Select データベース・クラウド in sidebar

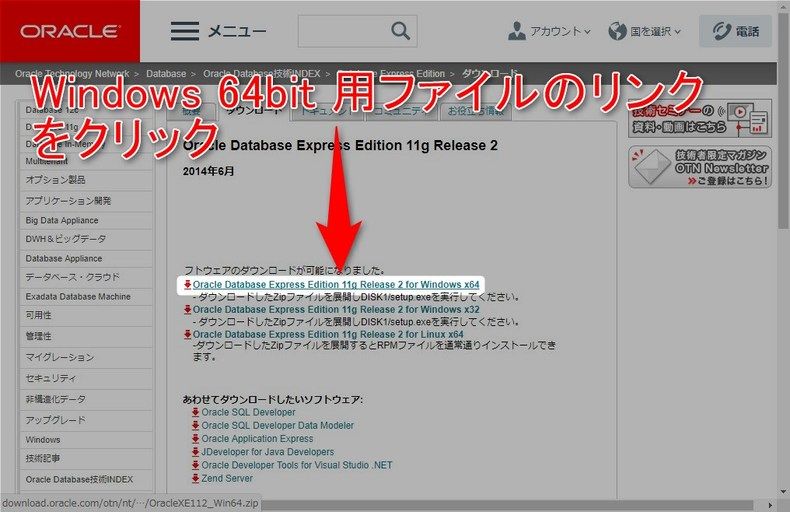[87, 277]
